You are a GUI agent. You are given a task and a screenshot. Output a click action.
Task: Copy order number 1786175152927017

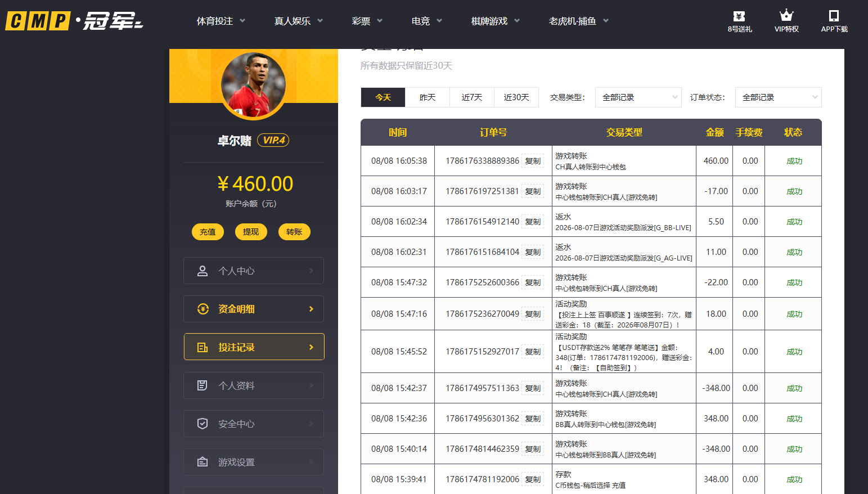(533, 352)
